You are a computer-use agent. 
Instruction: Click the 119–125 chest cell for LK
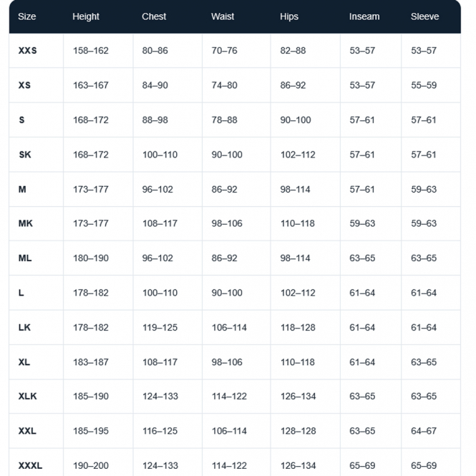160,327
